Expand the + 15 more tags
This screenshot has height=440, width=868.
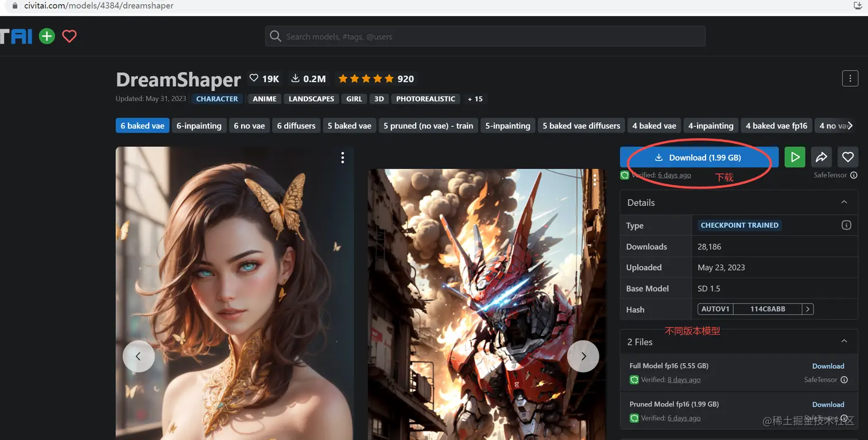(x=475, y=99)
